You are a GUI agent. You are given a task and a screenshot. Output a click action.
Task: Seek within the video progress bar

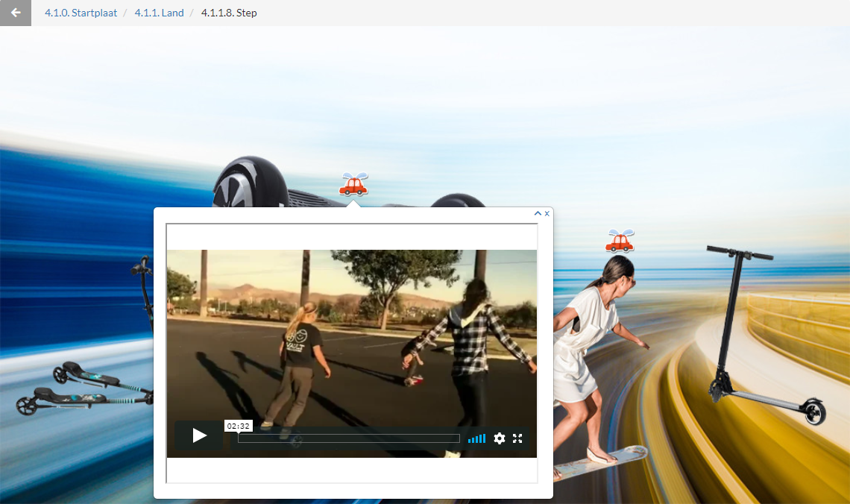pyautogui.click(x=348, y=438)
